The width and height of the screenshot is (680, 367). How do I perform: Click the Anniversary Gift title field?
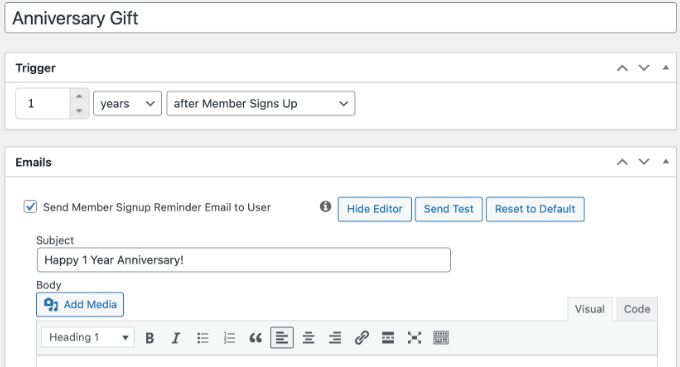tap(340, 18)
